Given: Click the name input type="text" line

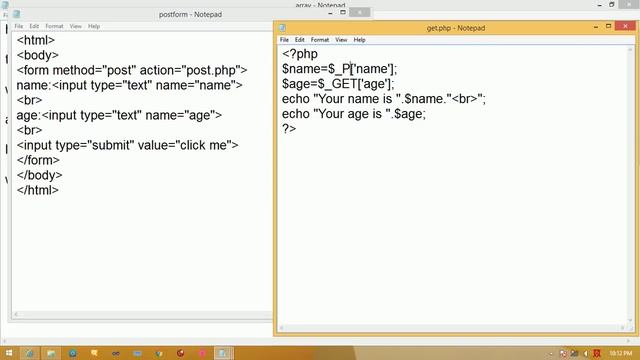Looking at the screenshot, I should [x=129, y=85].
